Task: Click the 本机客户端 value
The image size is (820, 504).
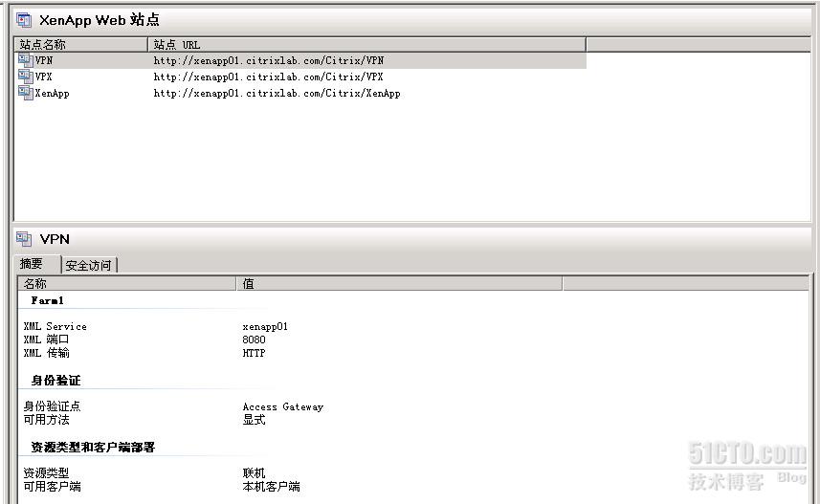Action: pos(272,487)
